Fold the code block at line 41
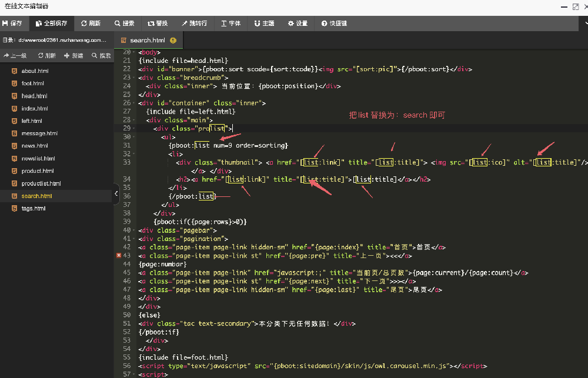This screenshot has width=588, height=378. point(134,239)
